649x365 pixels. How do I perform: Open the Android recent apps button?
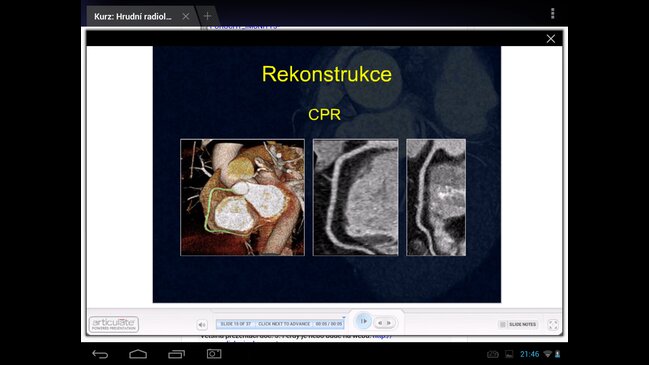(x=176, y=354)
